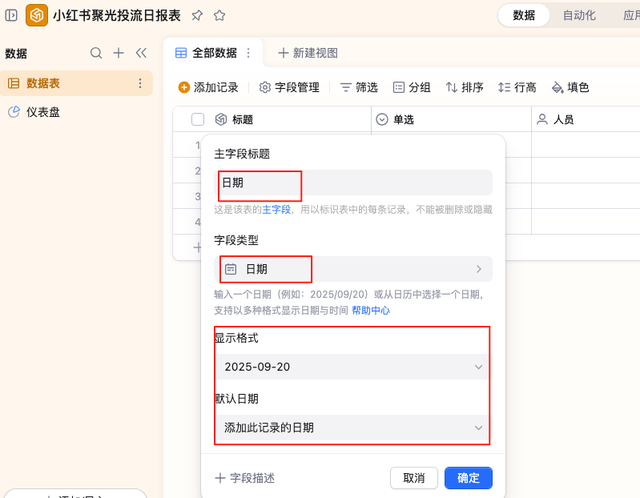Pin the 小红书聚光投流日报表 document

(x=197, y=16)
